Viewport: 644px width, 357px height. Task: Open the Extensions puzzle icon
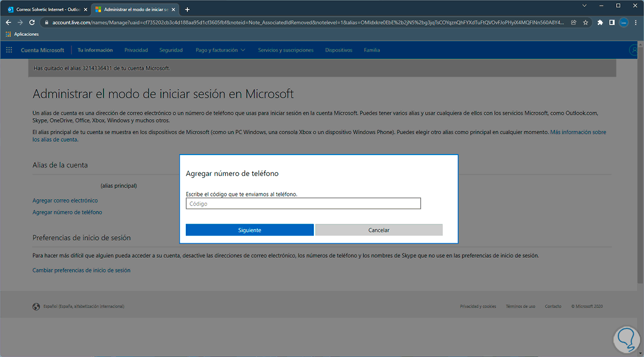click(600, 23)
